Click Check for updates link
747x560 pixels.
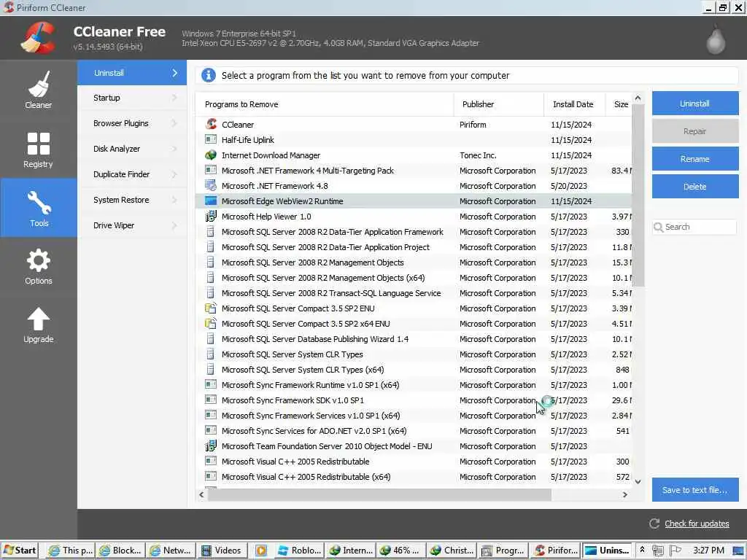[x=697, y=524]
